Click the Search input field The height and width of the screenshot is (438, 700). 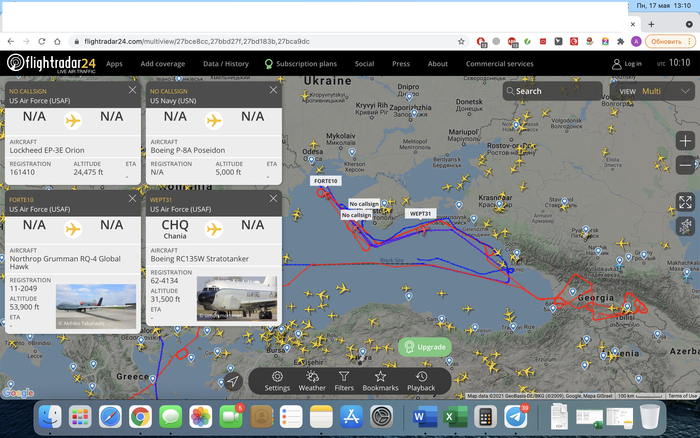[x=552, y=91]
